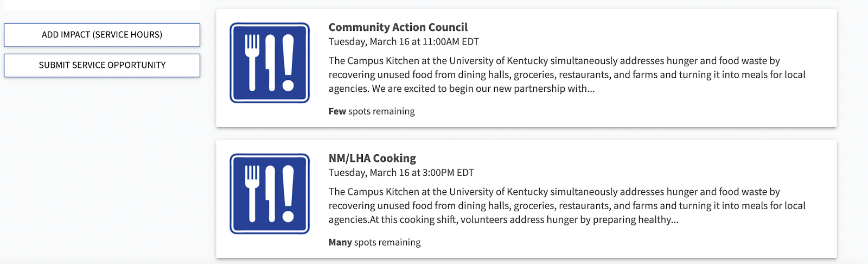Click the exclamation mark in the NM/LHA Cooking logo
The height and width of the screenshot is (264, 868).
click(x=288, y=194)
